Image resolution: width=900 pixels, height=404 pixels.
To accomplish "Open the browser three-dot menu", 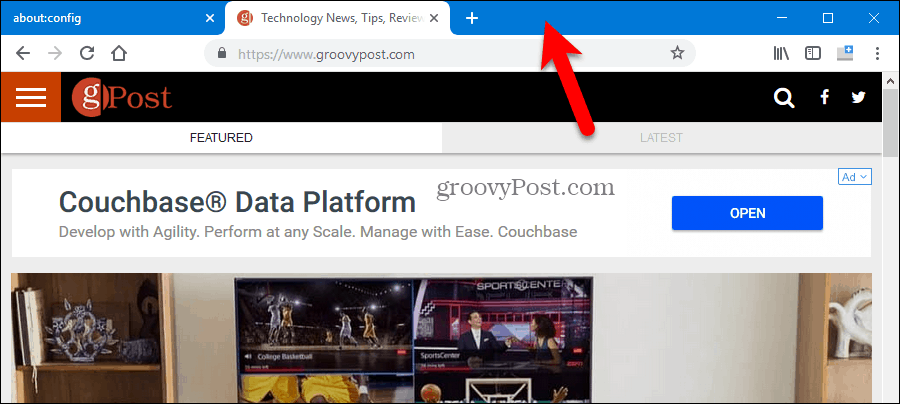I will point(877,53).
